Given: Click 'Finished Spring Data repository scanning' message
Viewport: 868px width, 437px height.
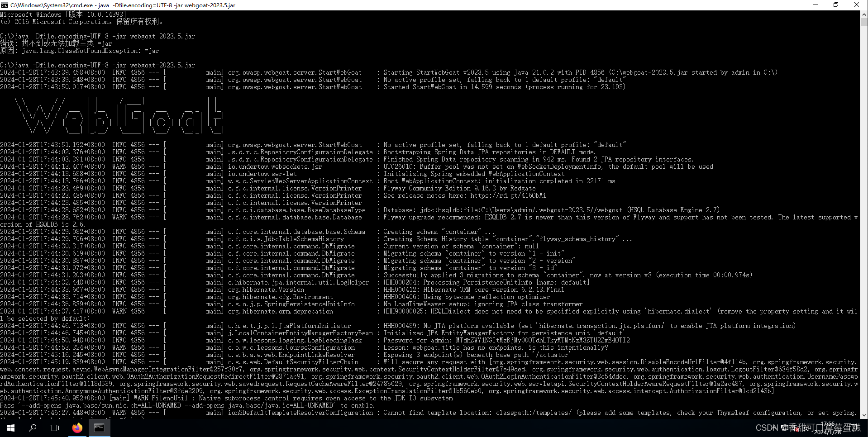Looking at the screenshot, I should point(538,159).
